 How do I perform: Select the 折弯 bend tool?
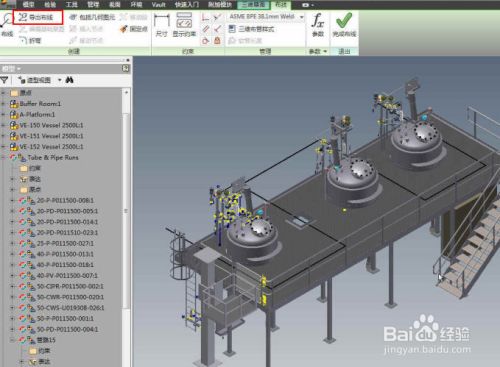point(31,41)
